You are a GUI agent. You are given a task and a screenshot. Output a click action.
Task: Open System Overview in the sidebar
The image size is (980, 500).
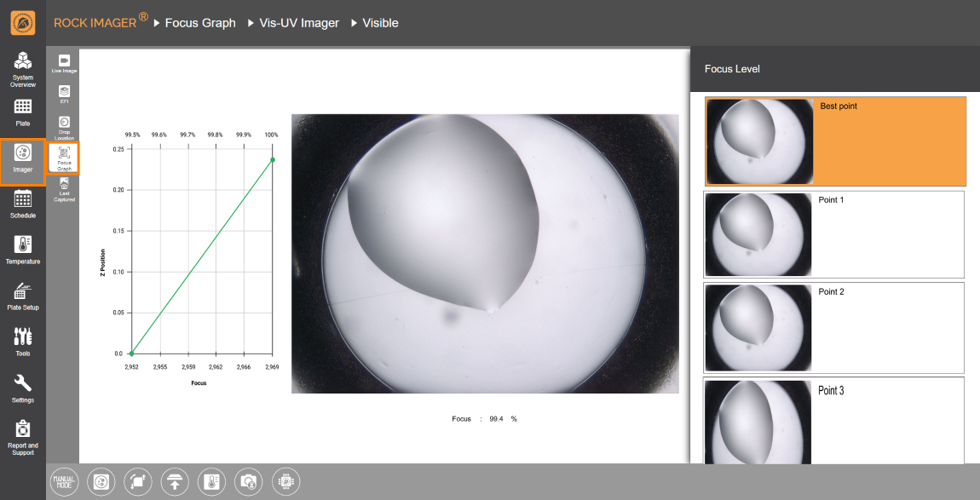coord(23,69)
